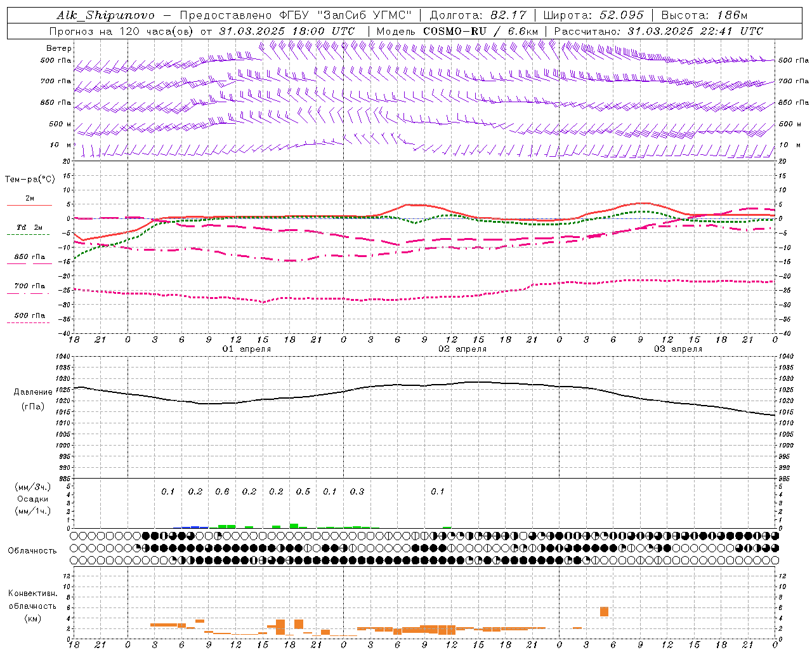
Task: Click the date label 01 апреля
Action: [247, 349]
